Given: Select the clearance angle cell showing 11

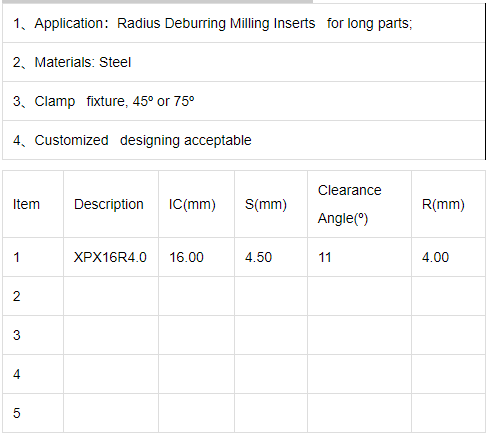Looking at the screenshot, I should (360, 257).
